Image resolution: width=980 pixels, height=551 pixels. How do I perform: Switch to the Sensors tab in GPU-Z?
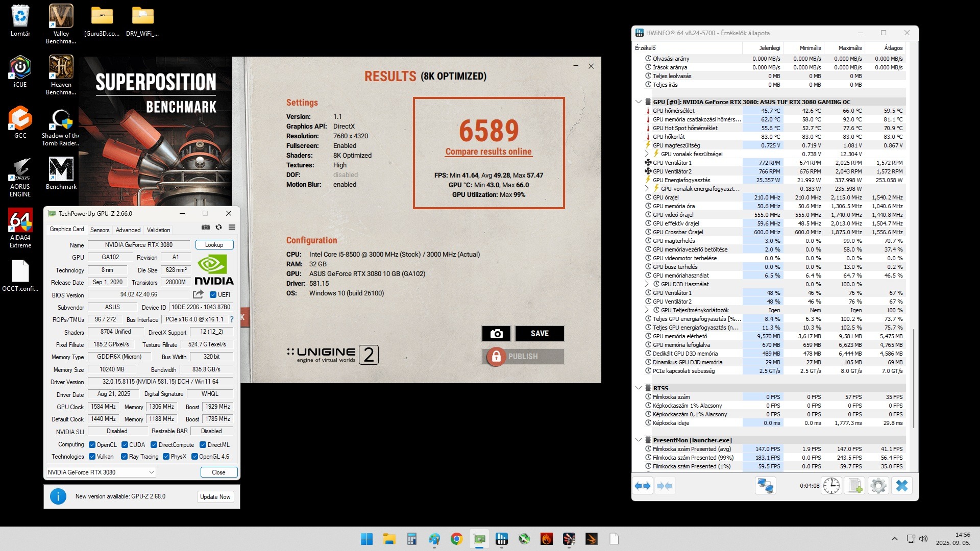pos(100,230)
